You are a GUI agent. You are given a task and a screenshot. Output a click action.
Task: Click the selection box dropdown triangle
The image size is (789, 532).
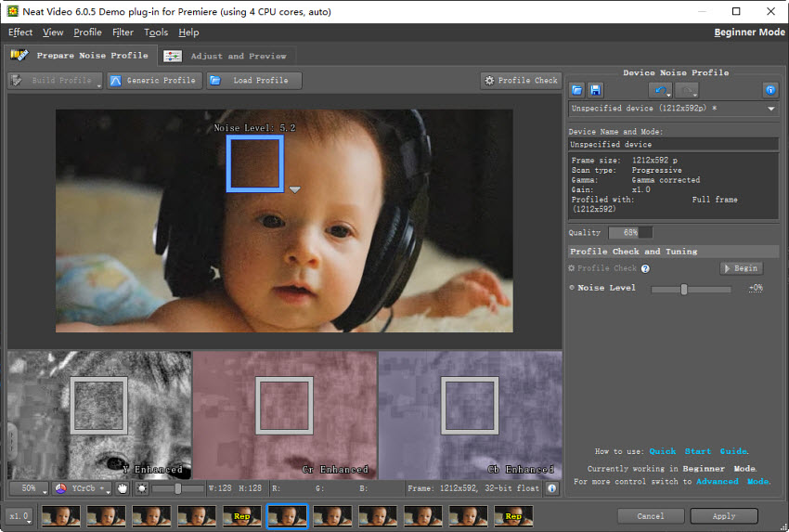tap(295, 189)
